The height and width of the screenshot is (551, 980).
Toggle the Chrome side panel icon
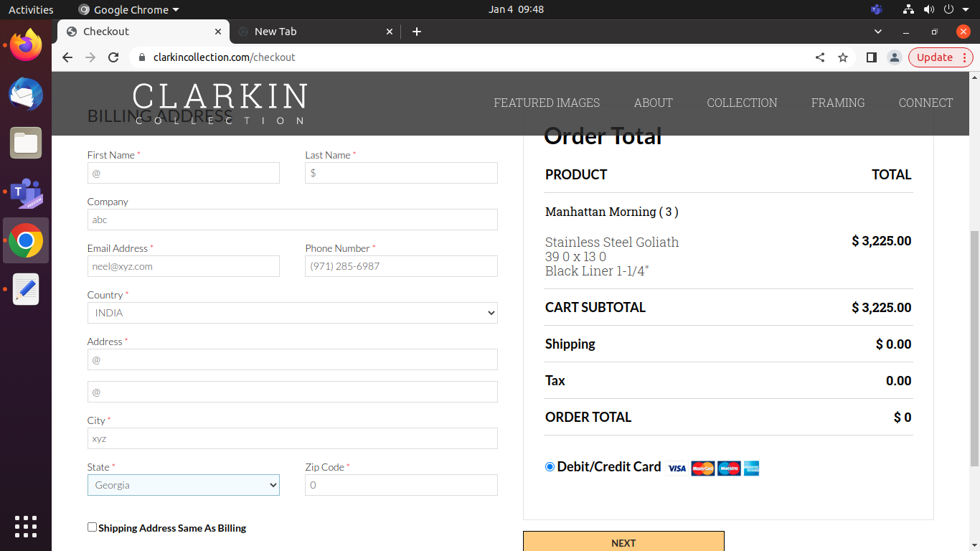[x=872, y=57]
